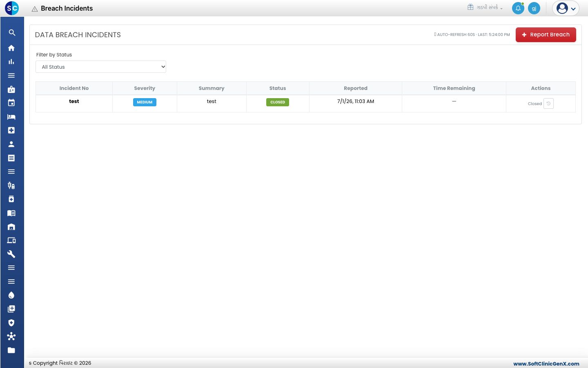Click the blood drop icon
The image size is (588, 368).
[11, 295]
